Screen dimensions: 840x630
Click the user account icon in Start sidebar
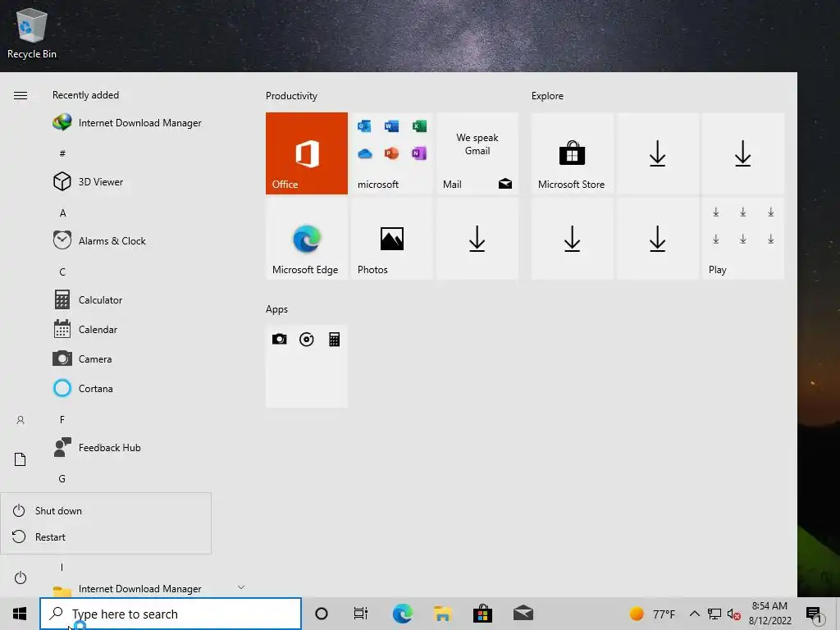click(x=21, y=420)
